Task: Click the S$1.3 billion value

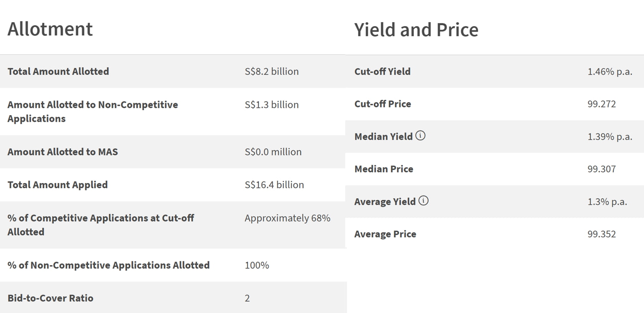Action: 271,105
